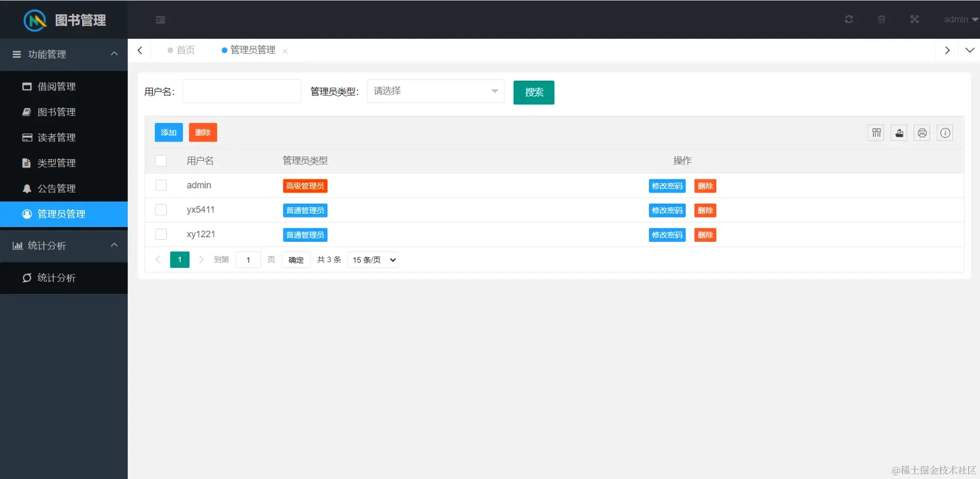Click the table export icon
Viewport: 980px width, 479px height.
[x=899, y=133]
